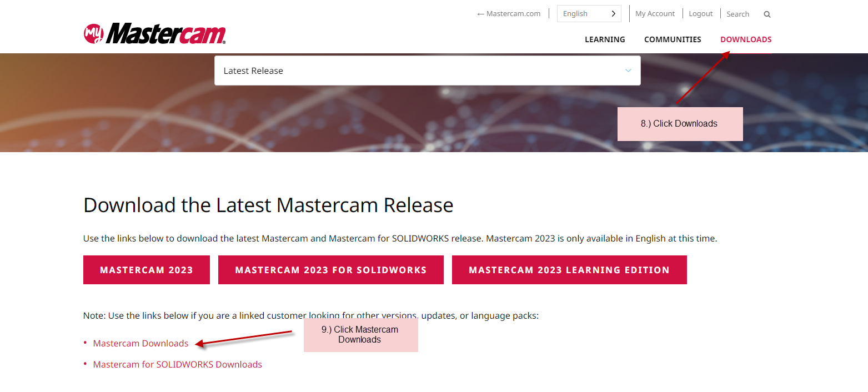
Task: Open the Communities menu
Action: 673,39
